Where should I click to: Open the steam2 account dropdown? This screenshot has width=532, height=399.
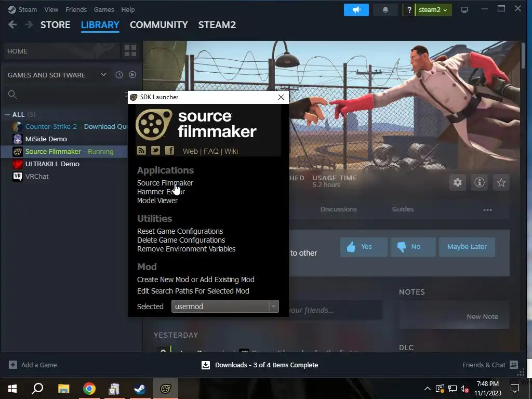tap(433, 10)
